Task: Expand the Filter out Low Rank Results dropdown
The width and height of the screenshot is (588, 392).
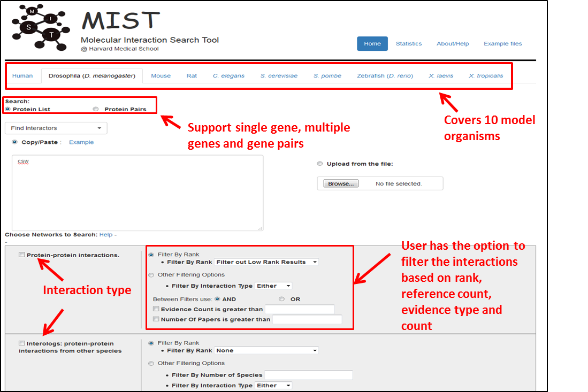Action: pyautogui.click(x=266, y=262)
